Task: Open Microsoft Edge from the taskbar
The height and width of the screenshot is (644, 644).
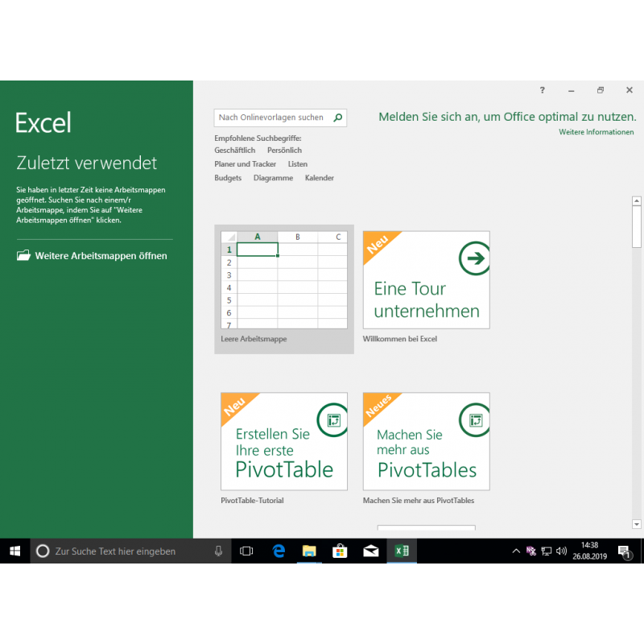Action: (x=279, y=551)
